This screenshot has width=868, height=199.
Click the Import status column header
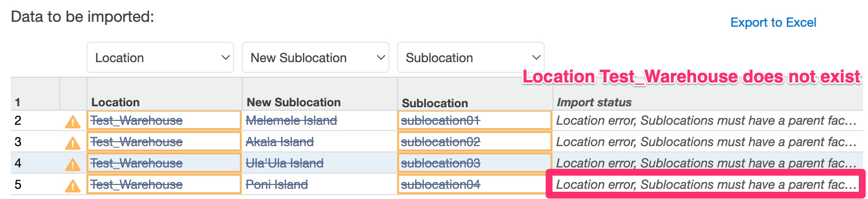tap(594, 102)
